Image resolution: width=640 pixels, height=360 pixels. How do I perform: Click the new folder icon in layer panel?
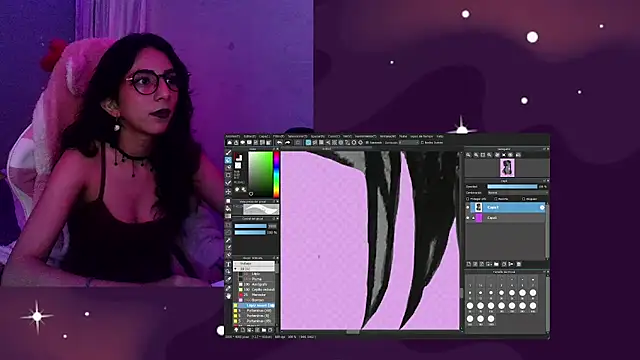(x=496, y=264)
